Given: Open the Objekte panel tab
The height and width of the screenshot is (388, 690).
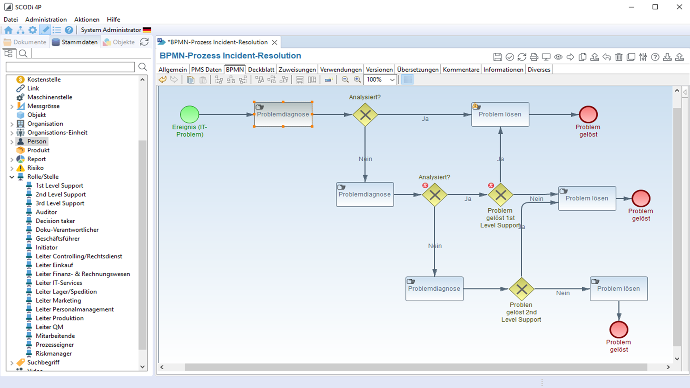Looking at the screenshot, I should (119, 42).
